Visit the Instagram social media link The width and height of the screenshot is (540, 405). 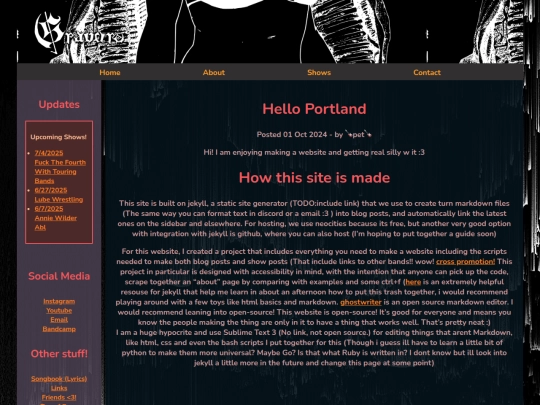coord(59,301)
